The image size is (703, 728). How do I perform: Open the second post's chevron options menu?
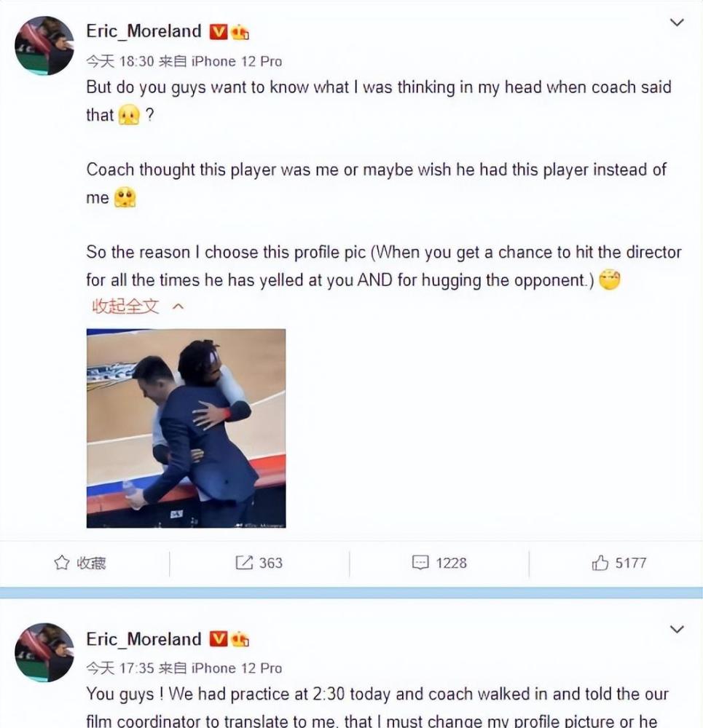pos(677,629)
